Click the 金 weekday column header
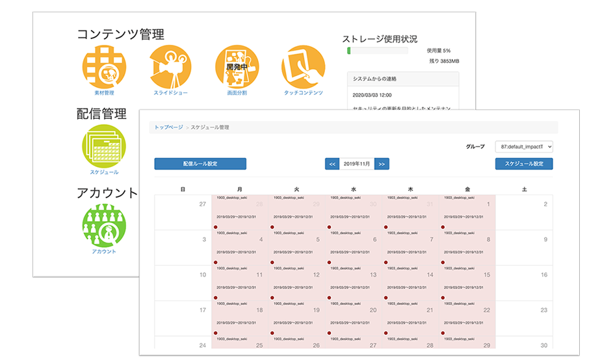This screenshot has width=611, height=364. click(x=467, y=189)
